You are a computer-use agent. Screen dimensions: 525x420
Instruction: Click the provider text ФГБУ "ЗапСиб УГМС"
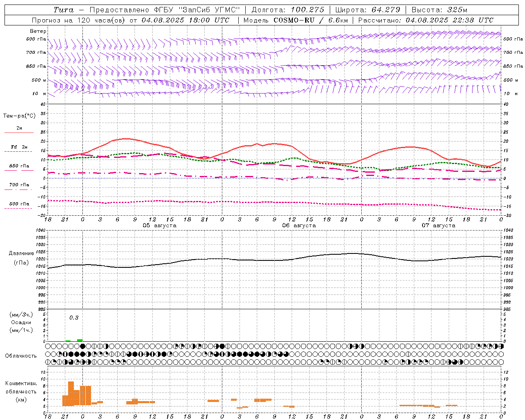(199, 10)
